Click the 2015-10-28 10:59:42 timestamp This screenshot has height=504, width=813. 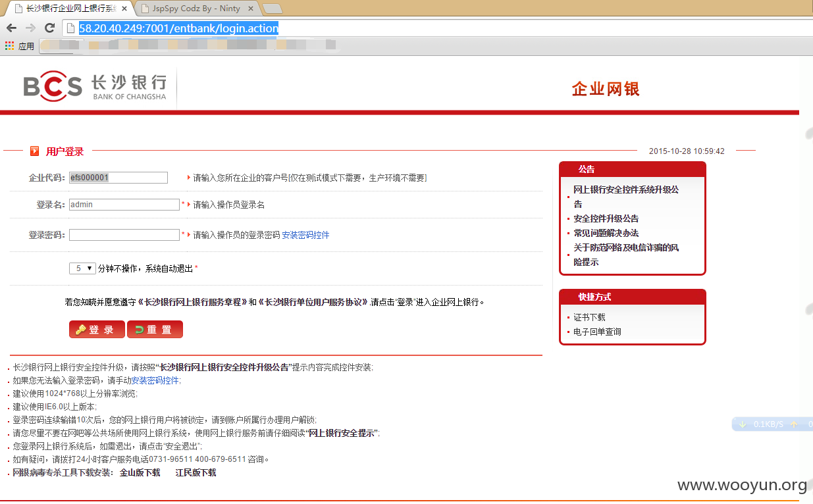coord(687,151)
